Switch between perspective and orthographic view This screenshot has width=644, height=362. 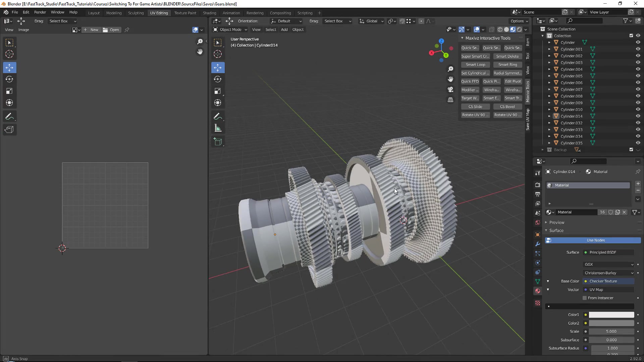click(450, 100)
